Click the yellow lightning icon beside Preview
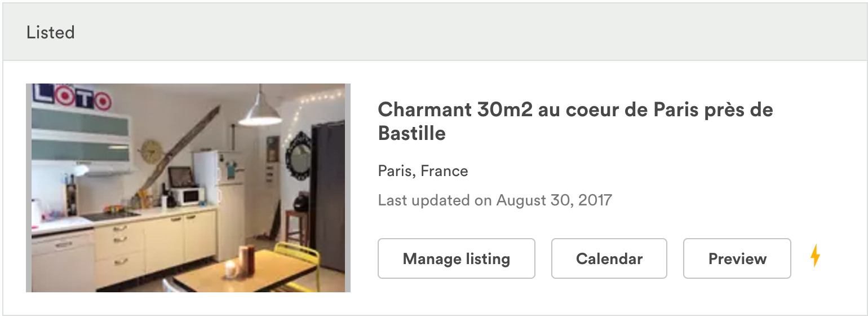Image resolution: width=868 pixels, height=316 pixels. tap(815, 256)
